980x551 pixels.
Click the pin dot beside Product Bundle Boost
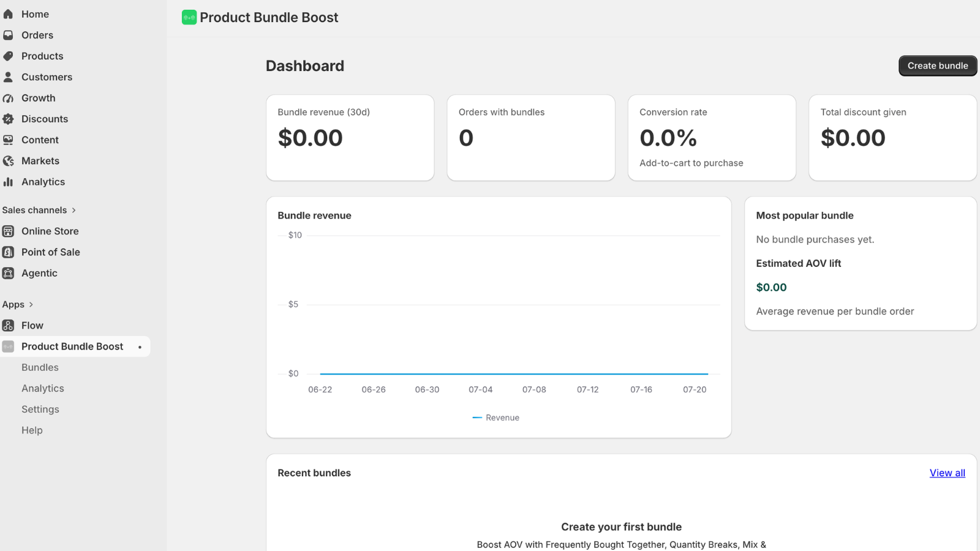click(x=140, y=347)
